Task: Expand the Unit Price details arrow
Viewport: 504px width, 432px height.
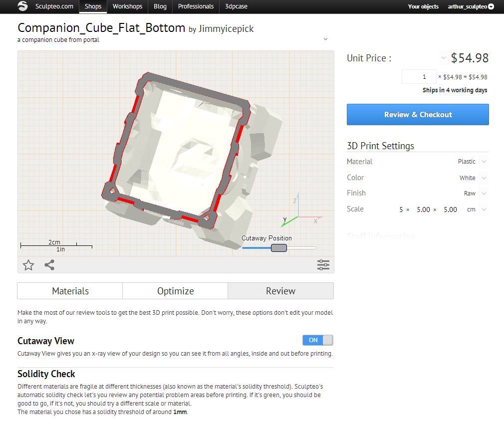Action: [x=443, y=58]
